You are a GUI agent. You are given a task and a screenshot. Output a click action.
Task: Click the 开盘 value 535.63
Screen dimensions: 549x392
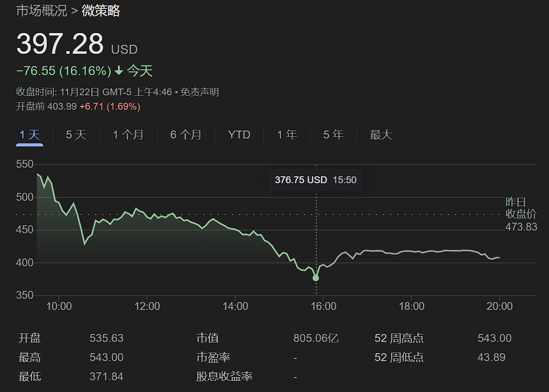[107, 338]
